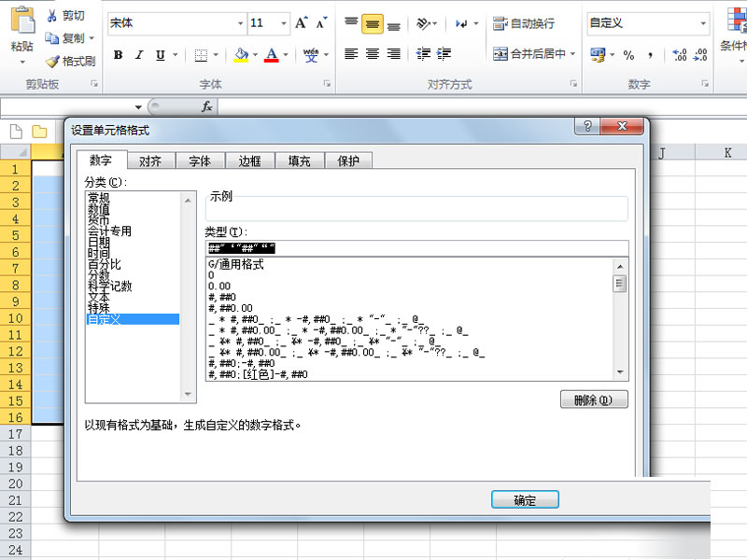
Task: Click row header 20 in the spreadsheet
Action: [x=15, y=483]
